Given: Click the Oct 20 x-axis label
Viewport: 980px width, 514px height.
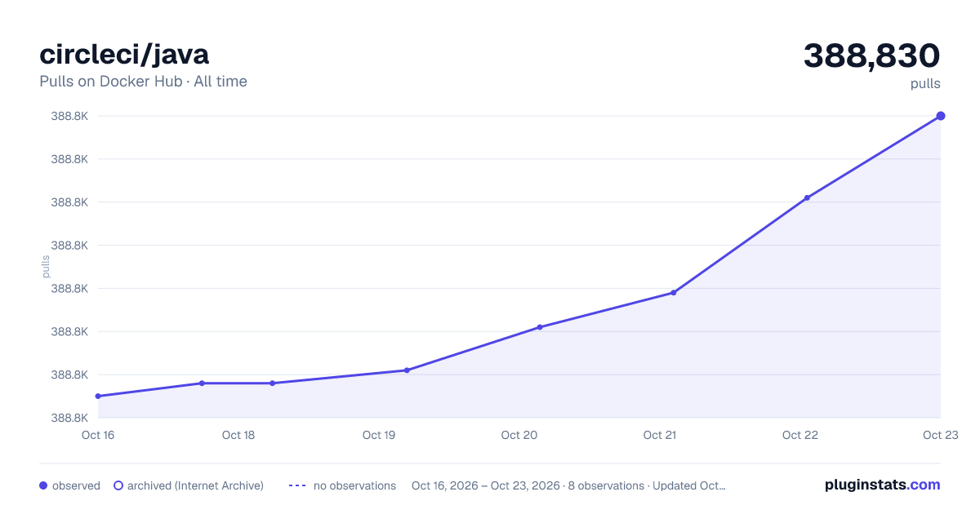Looking at the screenshot, I should (519, 435).
